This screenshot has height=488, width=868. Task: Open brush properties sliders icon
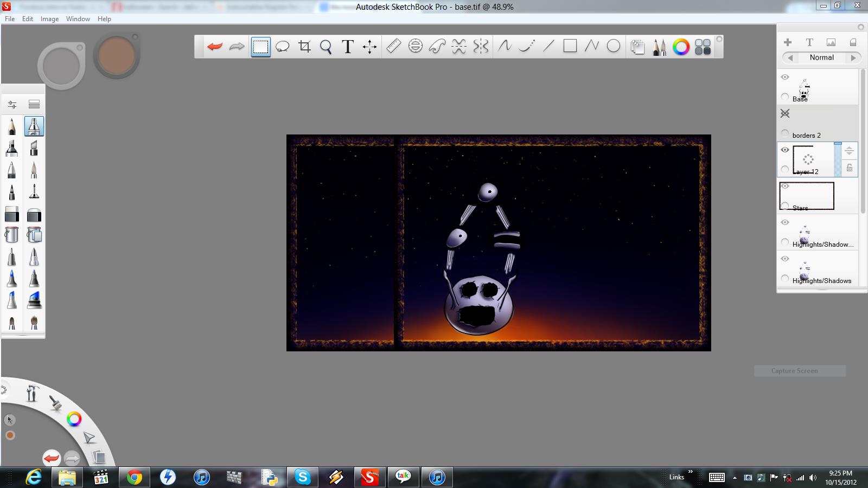12,104
